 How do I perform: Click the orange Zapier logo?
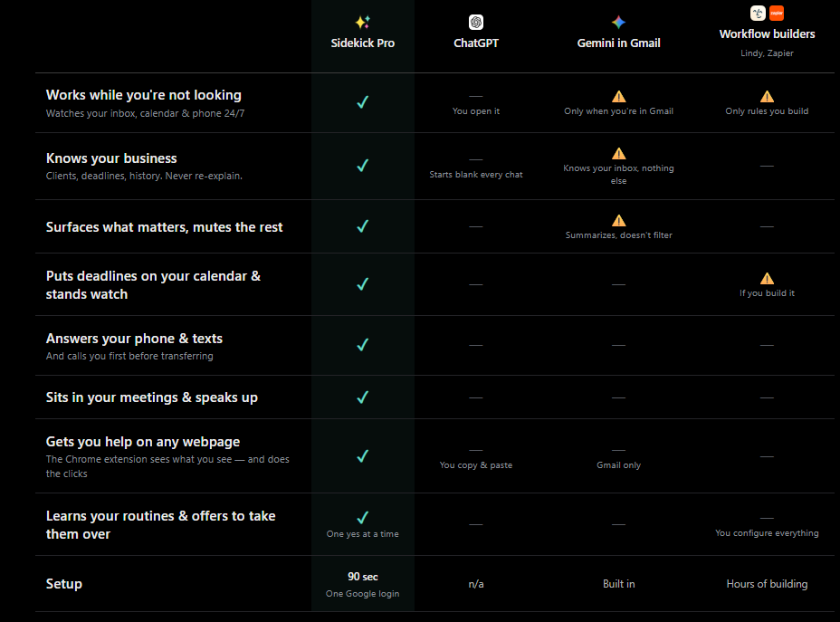coord(777,13)
